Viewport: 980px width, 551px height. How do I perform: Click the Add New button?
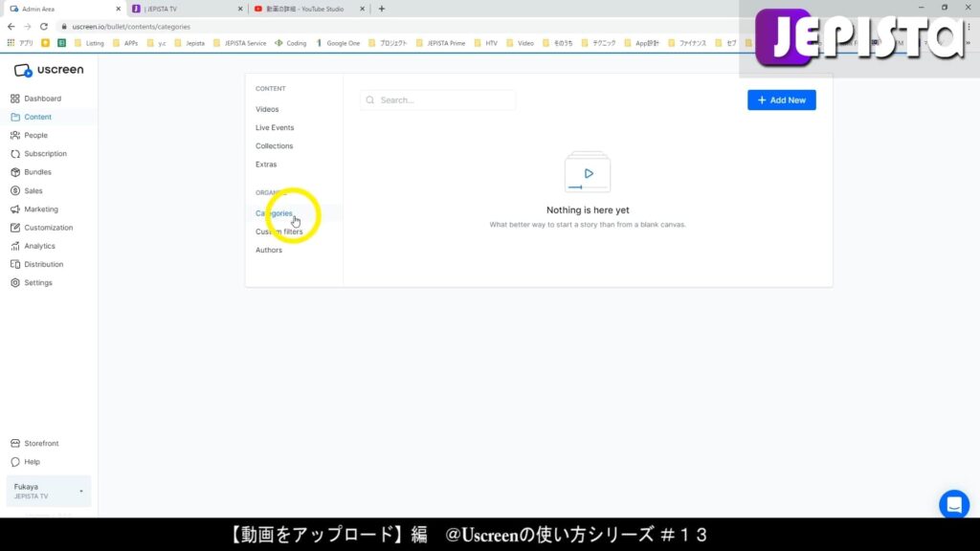click(781, 99)
